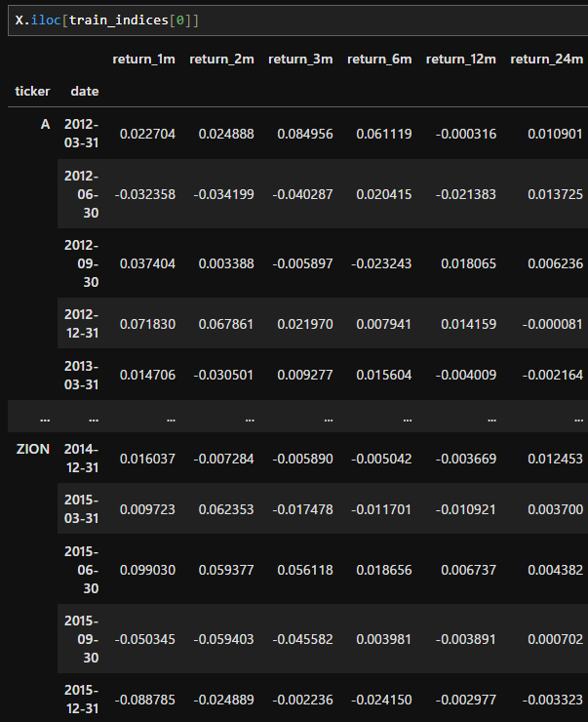Click the value -0.021383
Image resolution: width=588 pixels, height=722 pixels.
[466, 194]
